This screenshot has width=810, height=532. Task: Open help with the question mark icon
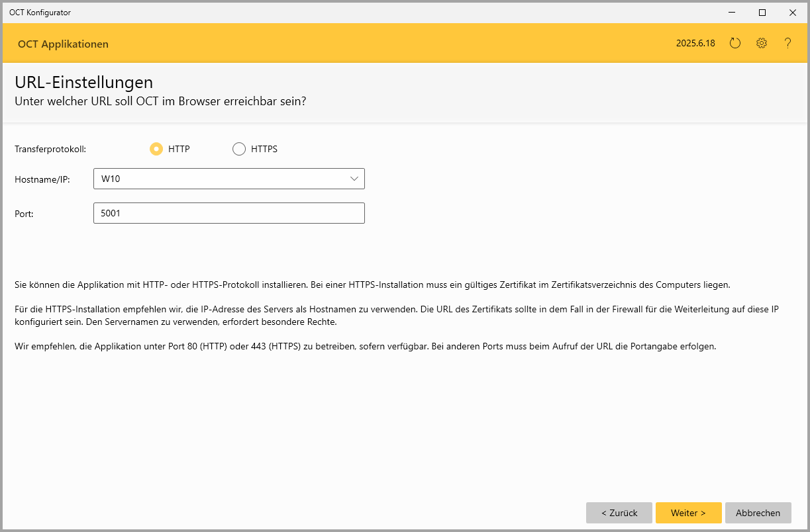787,44
